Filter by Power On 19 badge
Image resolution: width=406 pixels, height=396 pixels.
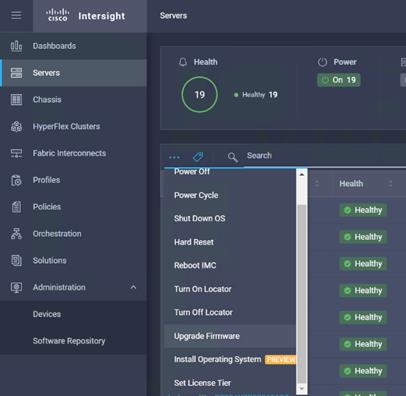pyautogui.click(x=339, y=80)
